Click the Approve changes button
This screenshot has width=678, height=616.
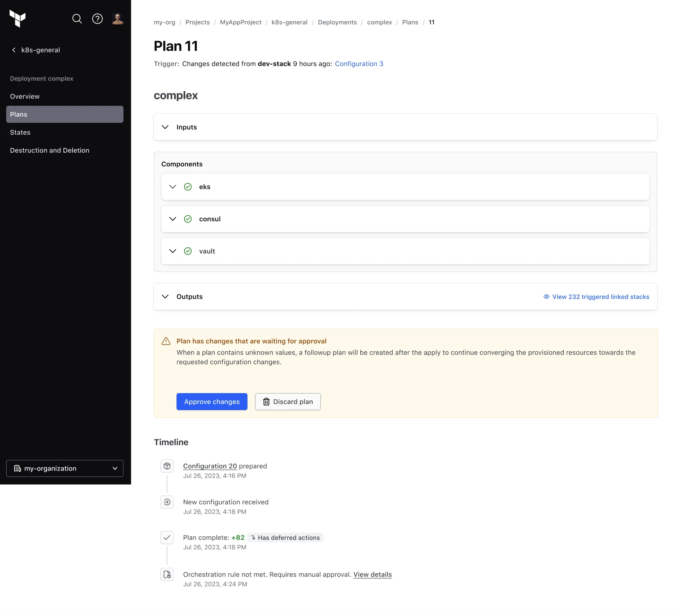(x=212, y=402)
